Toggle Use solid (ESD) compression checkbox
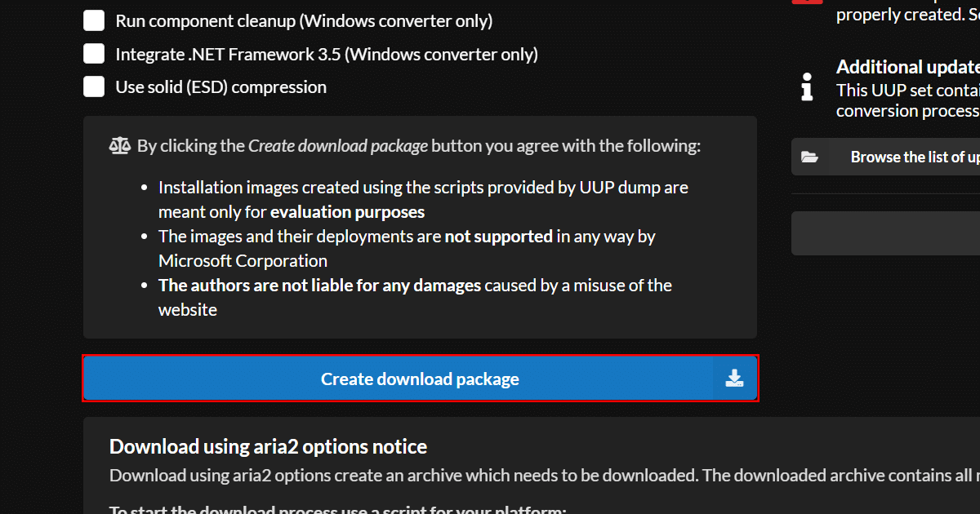The height and width of the screenshot is (514, 980). 94,86
